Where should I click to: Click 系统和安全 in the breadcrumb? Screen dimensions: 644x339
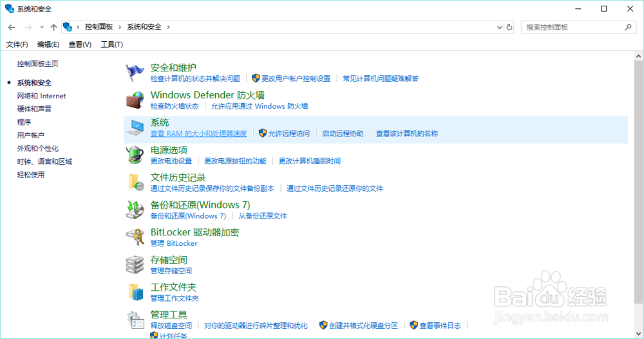(x=144, y=27)
